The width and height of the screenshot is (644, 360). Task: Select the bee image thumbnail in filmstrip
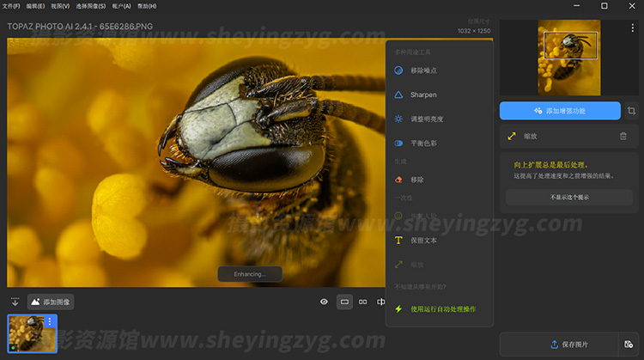coord(31,333)
